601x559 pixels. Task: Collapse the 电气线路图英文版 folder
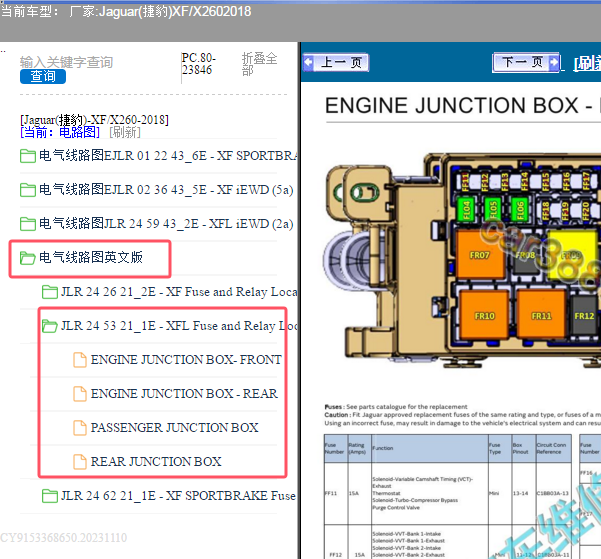point(81,257)
